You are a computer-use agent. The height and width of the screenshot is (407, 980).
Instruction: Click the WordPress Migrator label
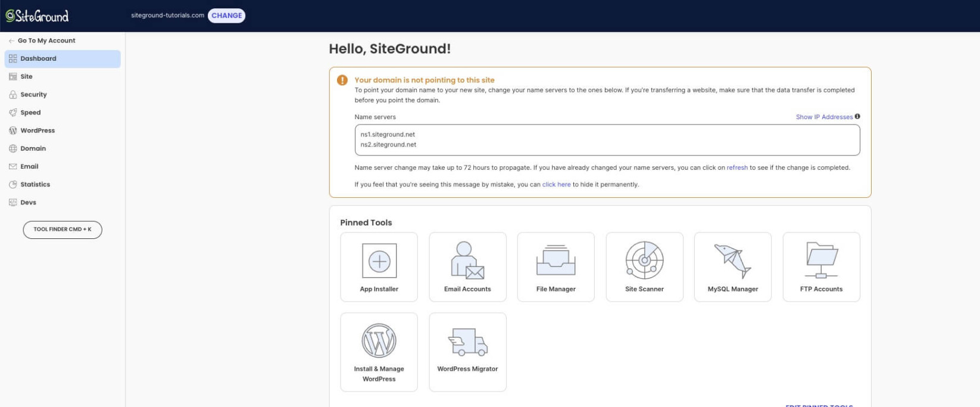tap(467, 369)
